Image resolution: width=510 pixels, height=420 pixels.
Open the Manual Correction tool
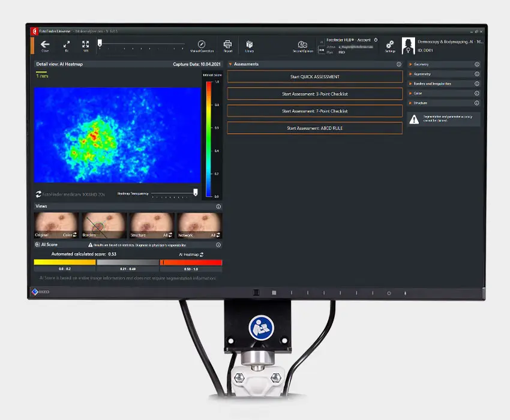pyautogui.click(x=202, y=44)
